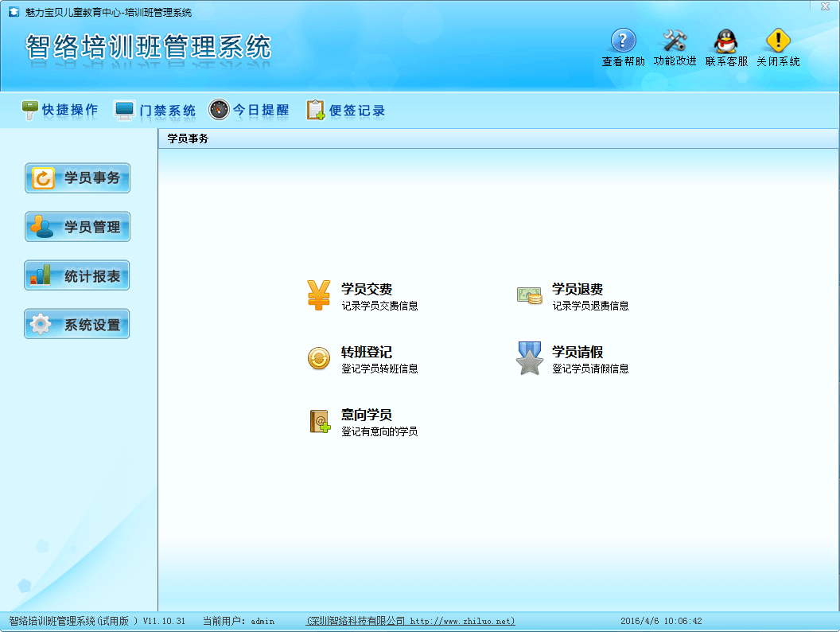The width and height of the screenshot is (840, 632).
Task: Go to 系统设置 in sidebar
Action: (x=77, y=325)
